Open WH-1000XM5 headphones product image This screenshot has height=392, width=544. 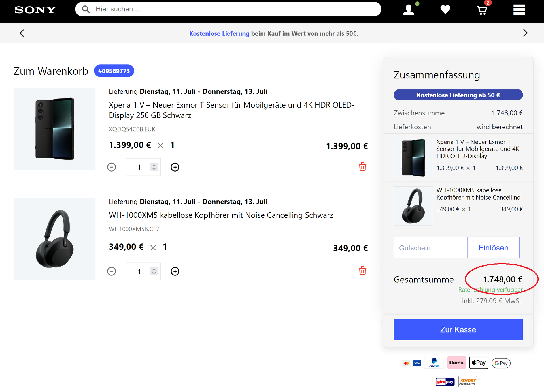coord(54,239)
